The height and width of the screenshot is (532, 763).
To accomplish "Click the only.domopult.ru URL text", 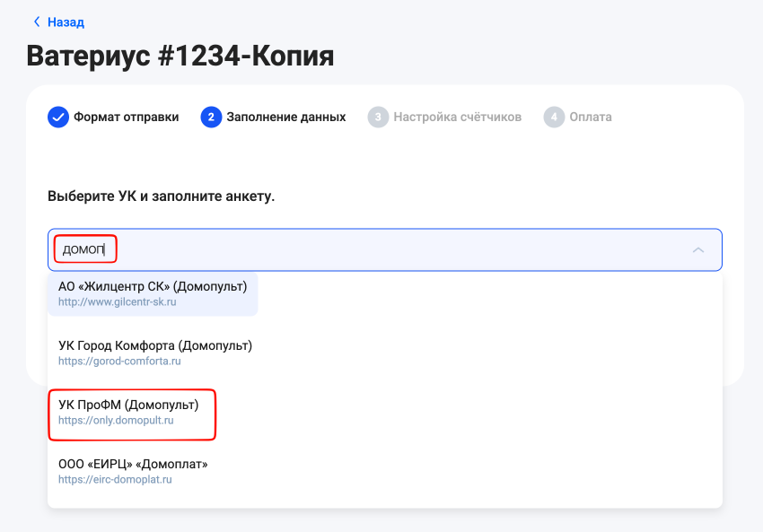I will point(116,421).
